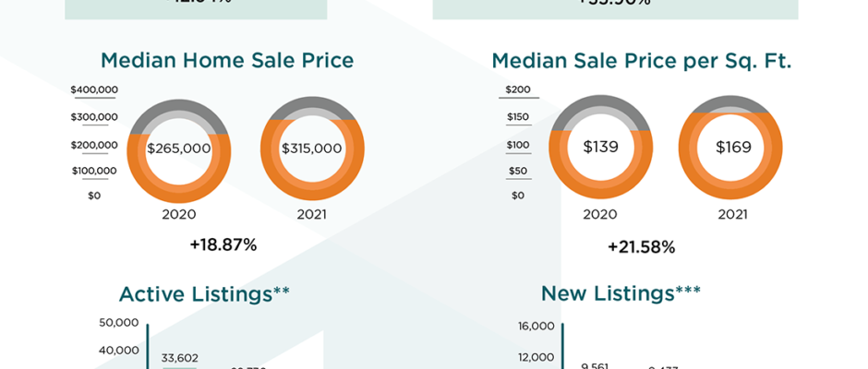Click the New Listings*** title

click(x=621, y=293)
